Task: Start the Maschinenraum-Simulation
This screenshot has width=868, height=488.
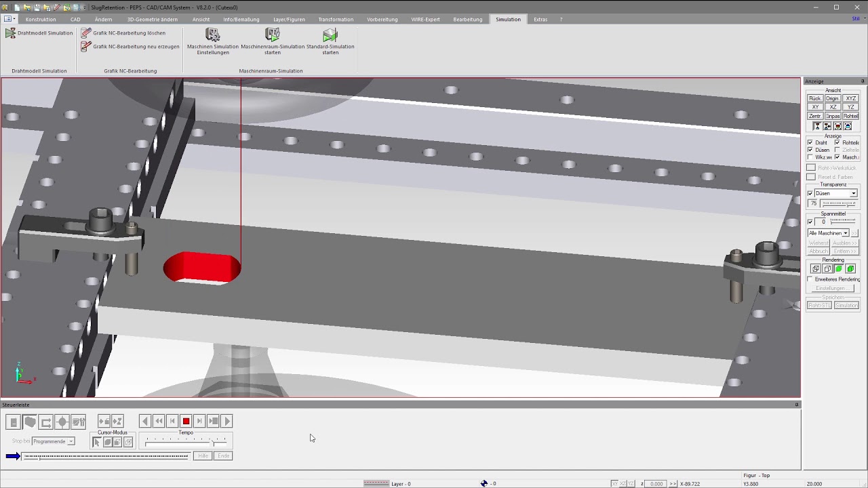Action: tap(273, 41)
